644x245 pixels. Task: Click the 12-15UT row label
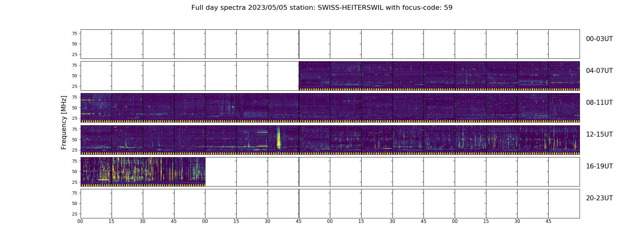pyautogui.click(x=599, y=134)
